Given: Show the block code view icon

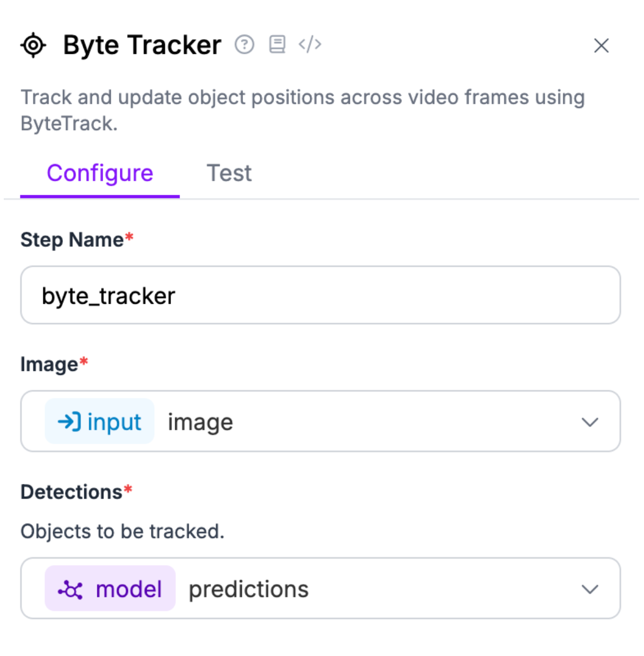Looking at the screenshot, I should (x=310, y=44).
